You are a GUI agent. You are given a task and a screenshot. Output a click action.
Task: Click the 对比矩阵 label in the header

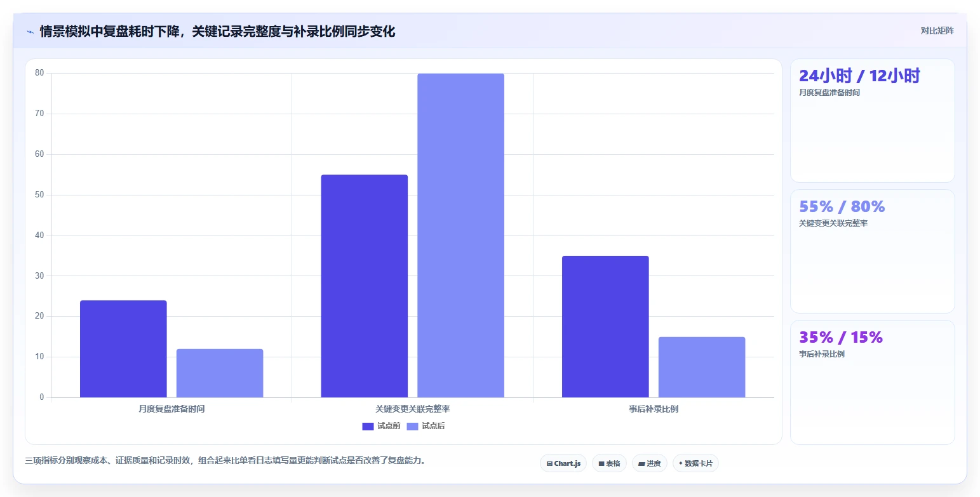(937, 30)
